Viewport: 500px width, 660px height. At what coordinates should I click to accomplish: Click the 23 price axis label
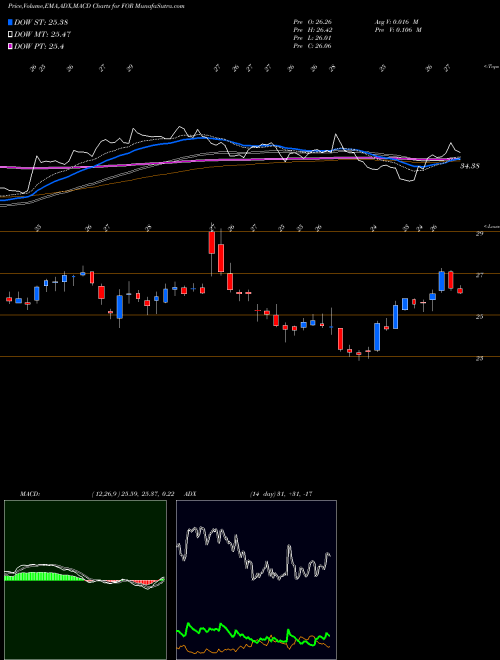point(479,359)
